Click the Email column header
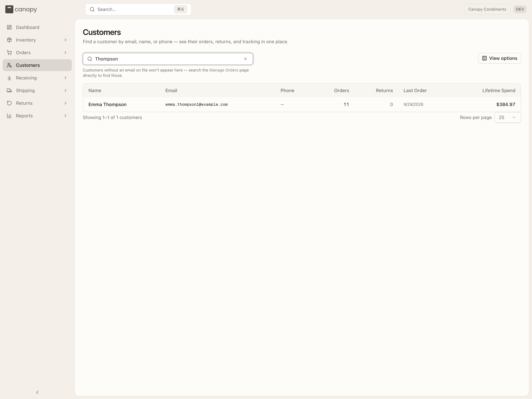The image size is (532, 399). tap(171, 90)
